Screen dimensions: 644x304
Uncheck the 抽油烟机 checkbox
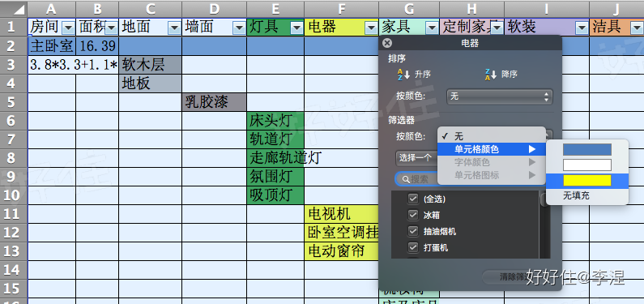tap(413, 231)
